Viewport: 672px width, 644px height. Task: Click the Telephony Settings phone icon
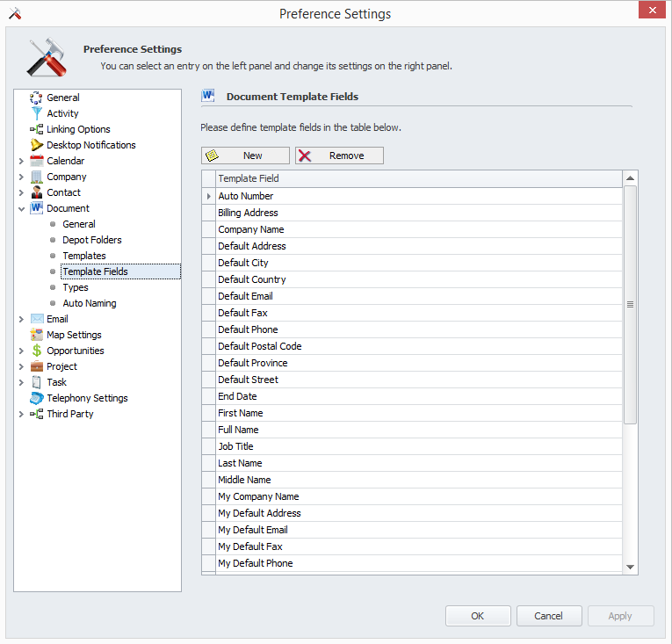coord(37,398)
